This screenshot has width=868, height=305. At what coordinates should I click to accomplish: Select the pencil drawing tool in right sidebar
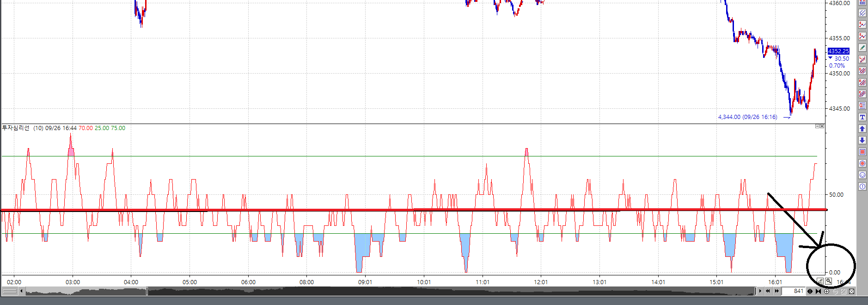pyautogui.click(x=862, y=48)
